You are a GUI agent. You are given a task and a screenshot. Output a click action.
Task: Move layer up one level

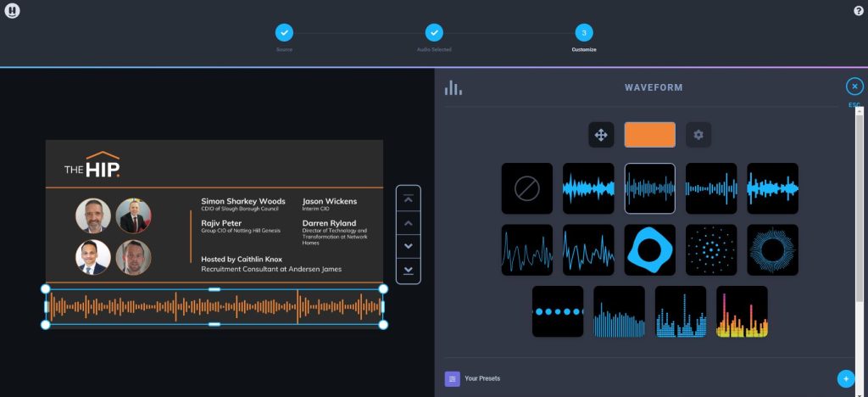click(x=409, y=222)
